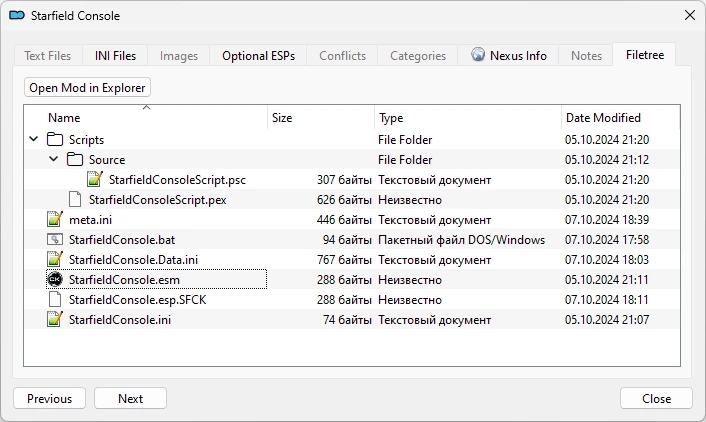Click Open Mod in Explorer button
706x422 pixels.
[87, 87]
